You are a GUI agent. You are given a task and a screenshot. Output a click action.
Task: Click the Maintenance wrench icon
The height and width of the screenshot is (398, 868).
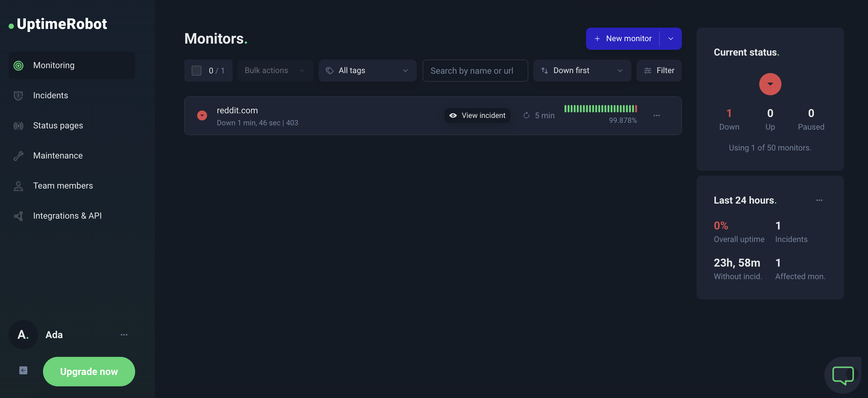click(18, 156)
